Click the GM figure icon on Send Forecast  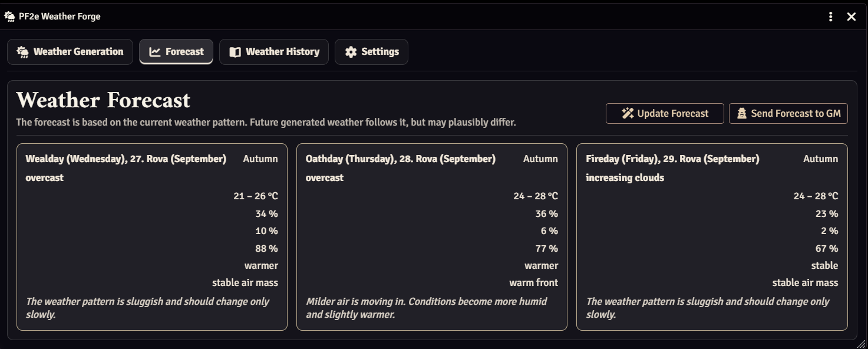(x=741, y=113)
